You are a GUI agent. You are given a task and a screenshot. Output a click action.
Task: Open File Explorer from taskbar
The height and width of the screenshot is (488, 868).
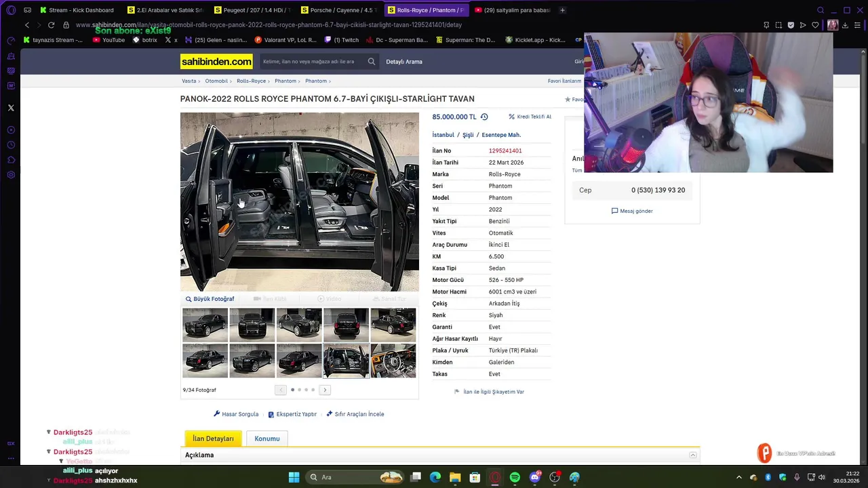[x=455, y=477]
